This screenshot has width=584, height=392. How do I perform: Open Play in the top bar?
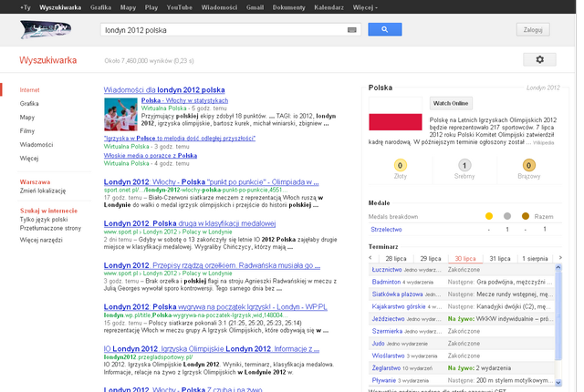click(151, 7)
